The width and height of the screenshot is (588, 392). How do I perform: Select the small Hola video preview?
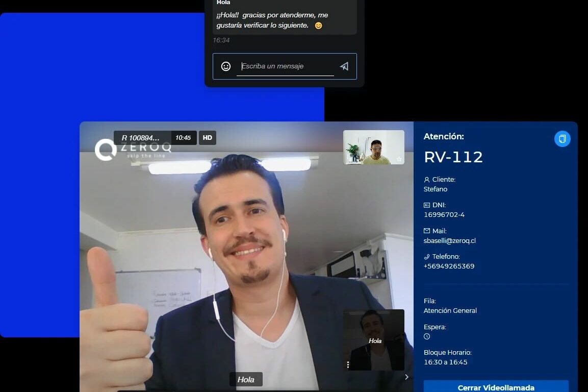[374, 339]
